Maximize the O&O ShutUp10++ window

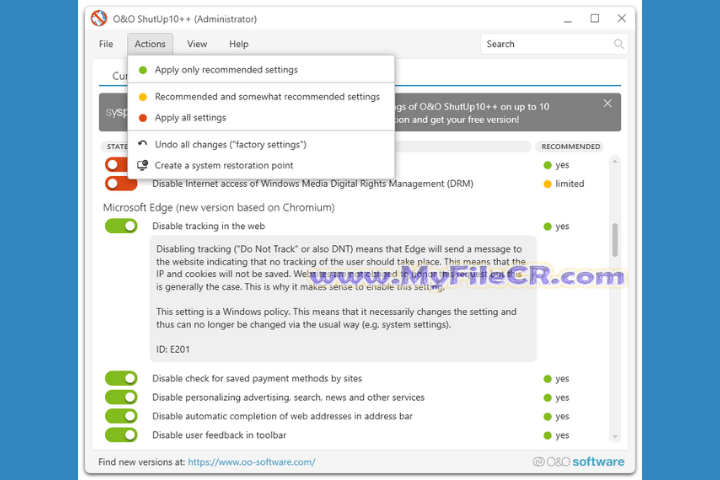(595, 18)
